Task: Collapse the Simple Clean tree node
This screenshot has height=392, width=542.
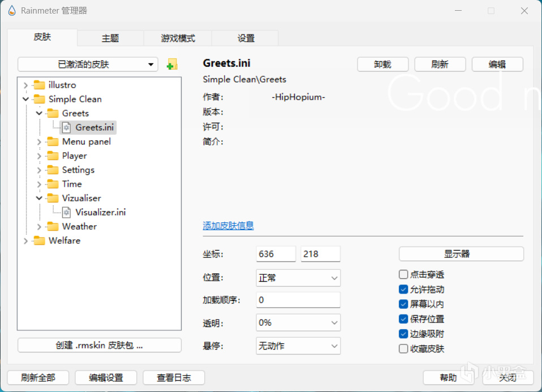Action: click(25, 99)
